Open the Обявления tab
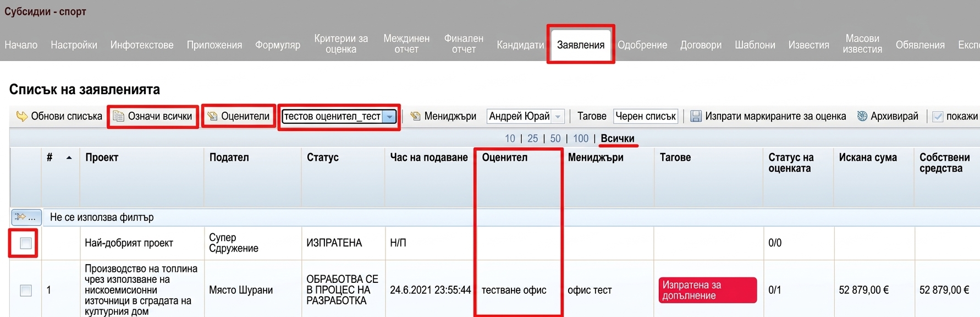The image size is (980, 317). pyautogui.click(x=920, y=45)
